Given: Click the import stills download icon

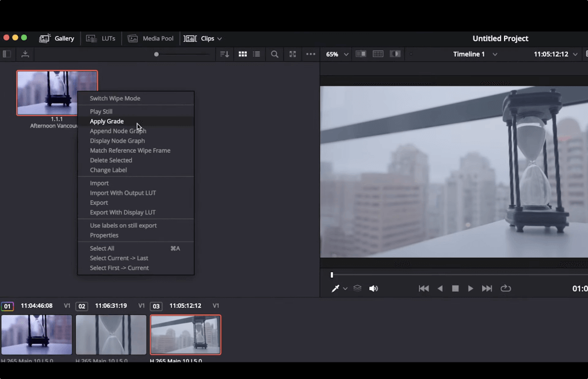Looking at the screenshot, I should (25, 54).
